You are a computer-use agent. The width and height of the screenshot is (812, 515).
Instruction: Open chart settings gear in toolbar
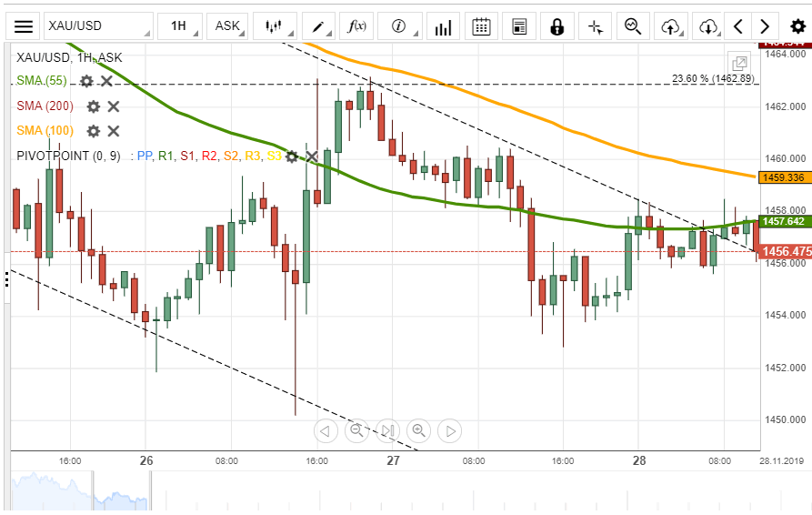pyautogui.click(x=798, y=25)
